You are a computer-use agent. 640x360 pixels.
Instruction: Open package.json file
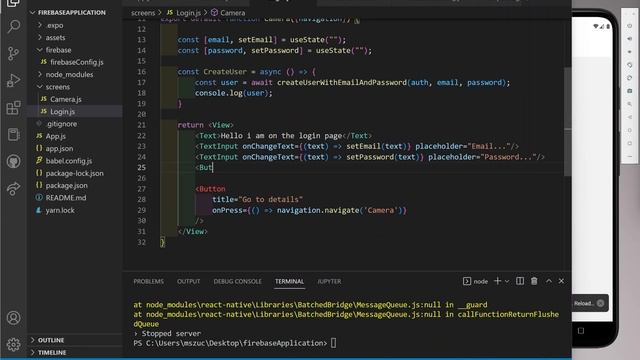[75, 185]
